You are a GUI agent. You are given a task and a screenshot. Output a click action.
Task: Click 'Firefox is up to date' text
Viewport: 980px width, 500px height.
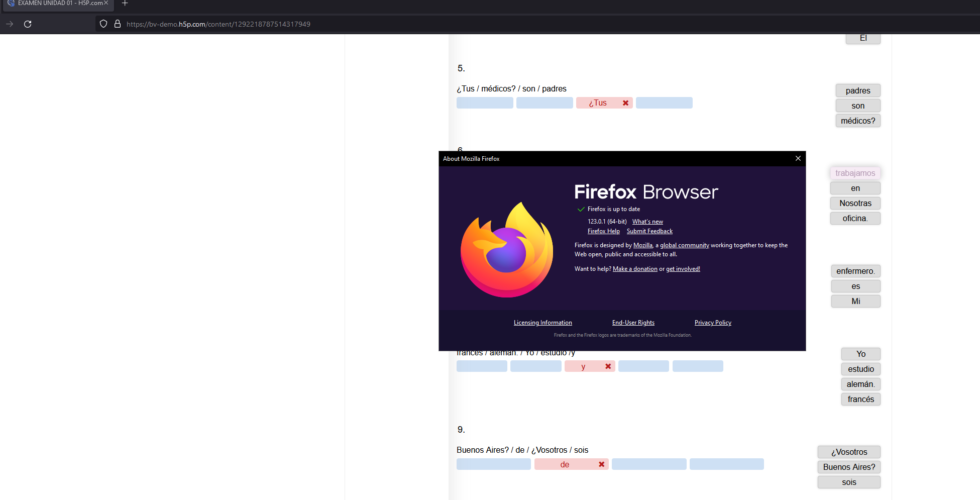tap(614, 209)
